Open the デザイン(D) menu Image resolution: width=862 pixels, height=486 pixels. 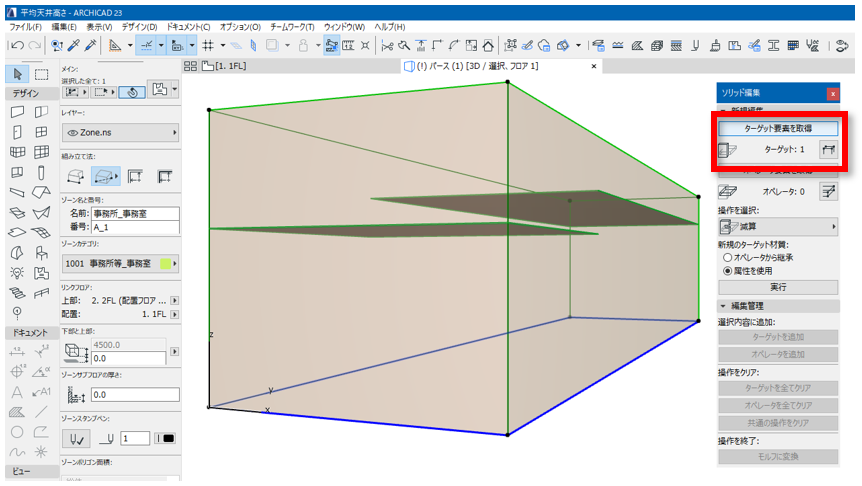pos(139,27)
